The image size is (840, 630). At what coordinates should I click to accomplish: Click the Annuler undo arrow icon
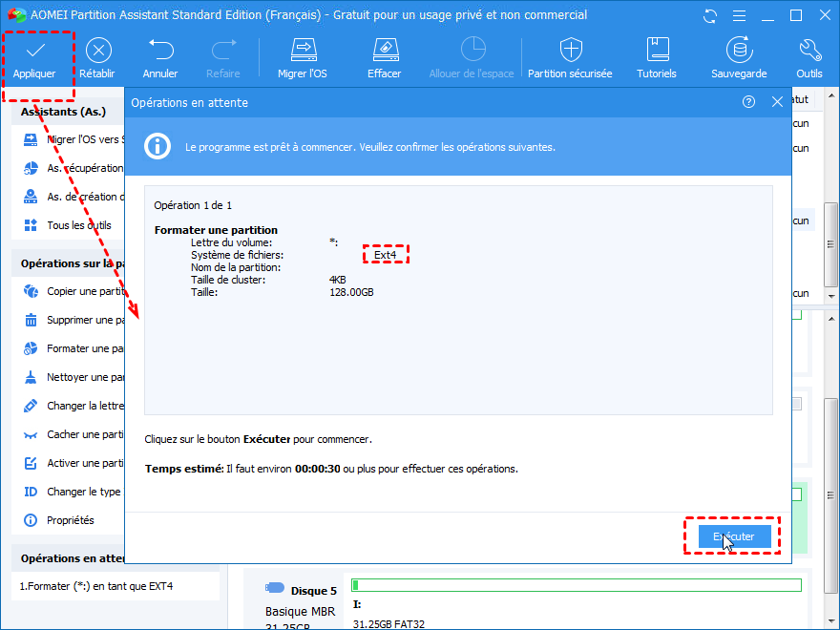pos(160,50)
